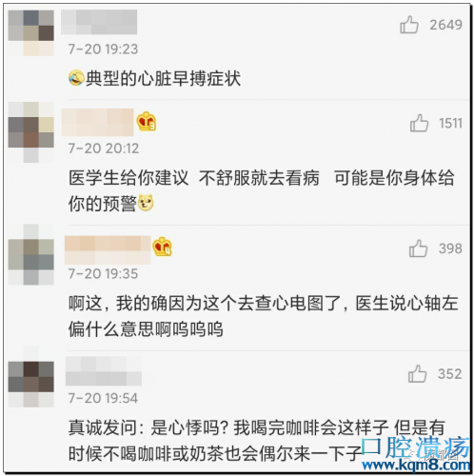Select comment starting with 真诚发问

[x=257, y=441]
